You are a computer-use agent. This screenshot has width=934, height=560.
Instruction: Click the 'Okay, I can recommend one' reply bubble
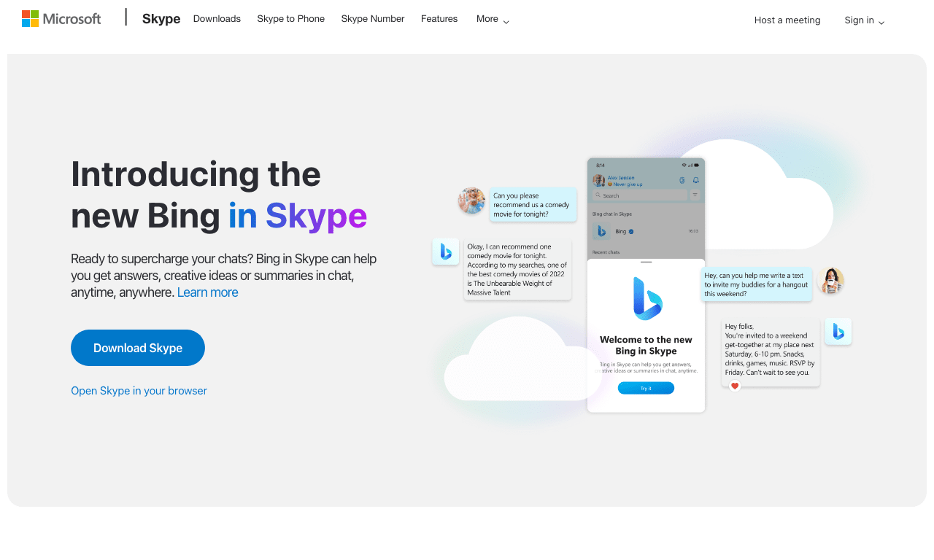[x=517, y=270]
